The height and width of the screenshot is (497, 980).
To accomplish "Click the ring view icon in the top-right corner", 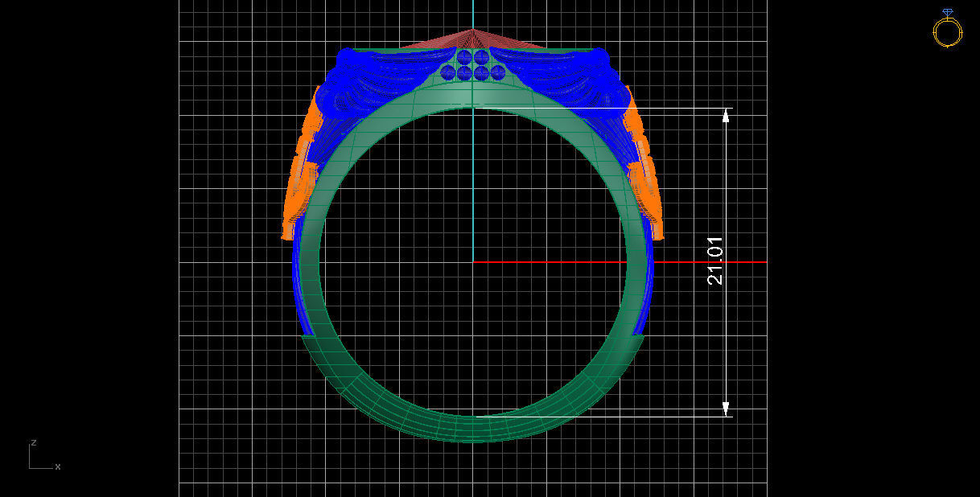I will click(947, 28).
